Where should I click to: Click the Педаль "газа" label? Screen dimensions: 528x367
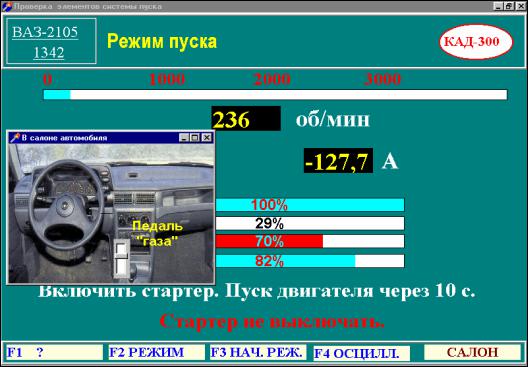tap(157, 233)
